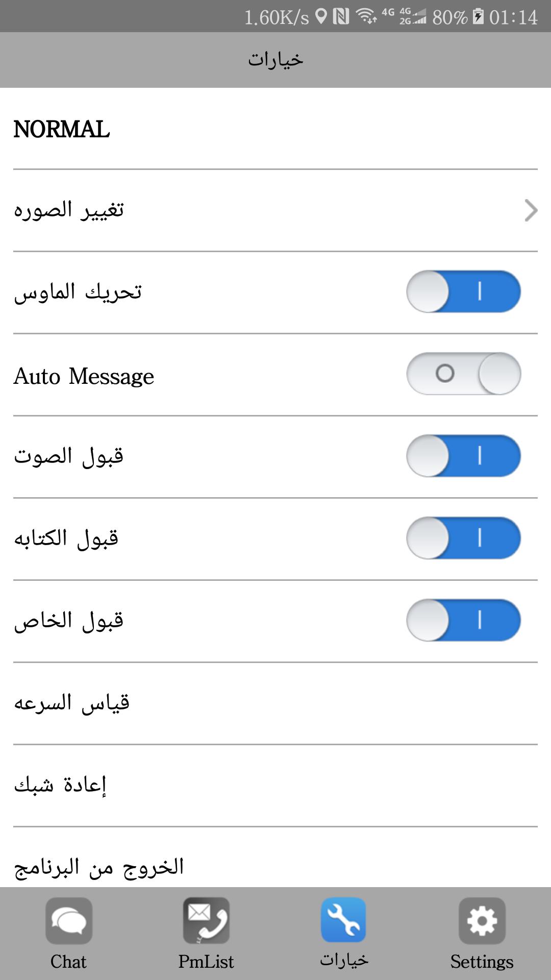Toggle the تحريك الماوس switch off
The height and width of the screenshot is (980, 551).
coord(463,291)
